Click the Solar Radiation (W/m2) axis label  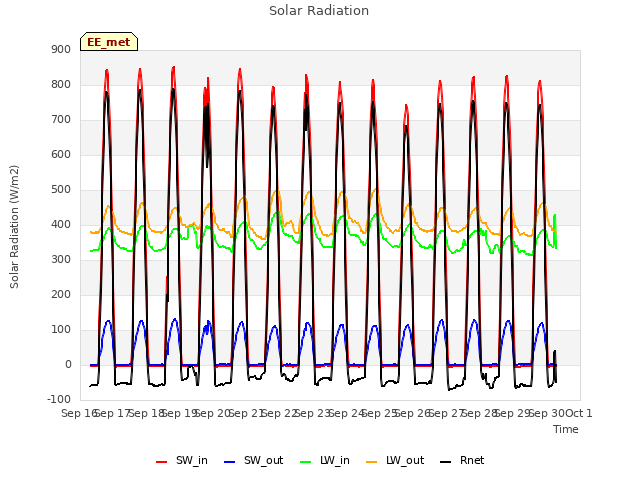(14, 227)
